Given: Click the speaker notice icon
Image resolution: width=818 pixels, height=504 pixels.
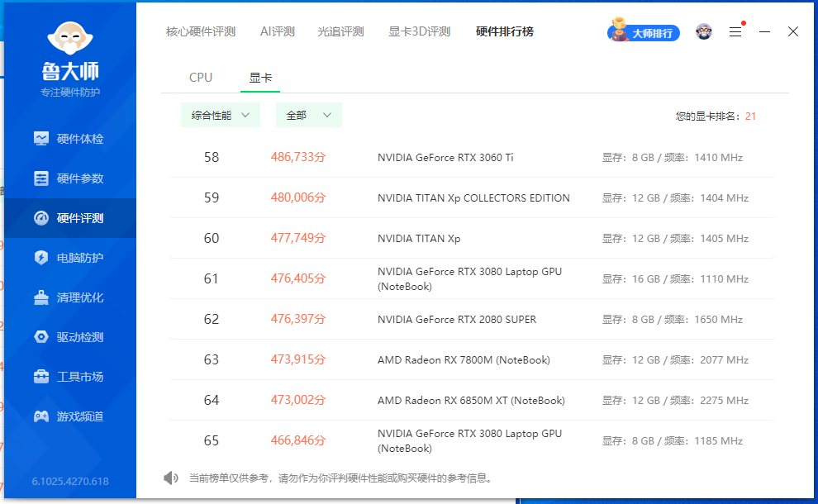Looking at the screenshot, I should (170, 478).
